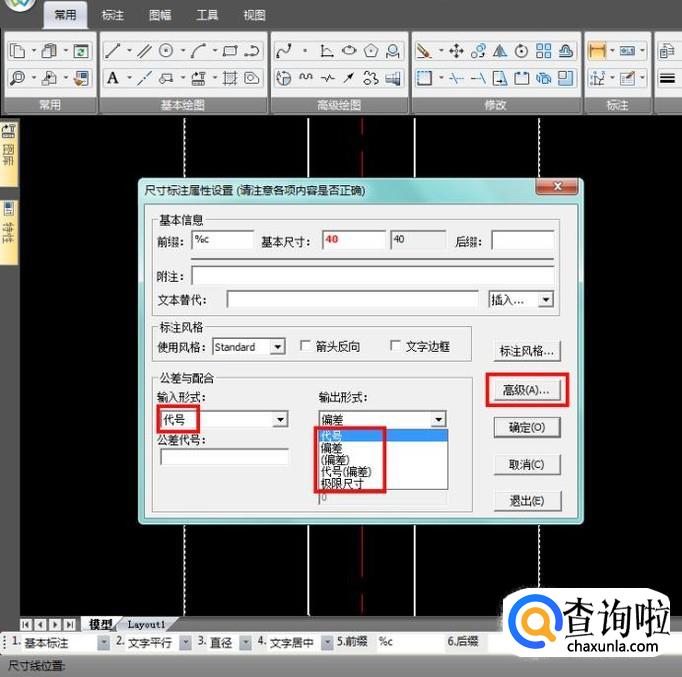This screenshot has height=677, width=682.
Task: Switch to the Layout1 tab
Action: (146, 624)
